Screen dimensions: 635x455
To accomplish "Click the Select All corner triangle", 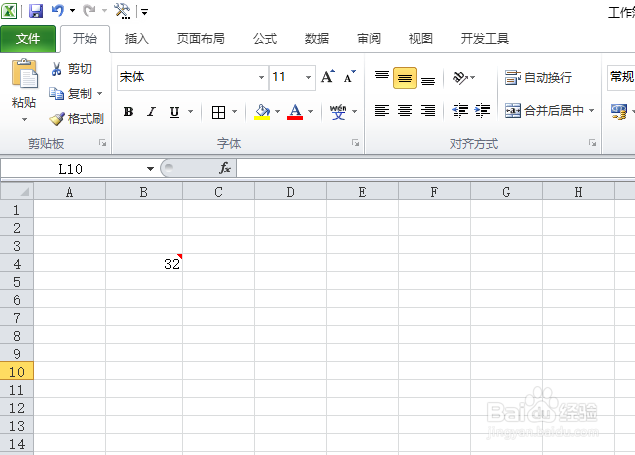I will point(17,191).
